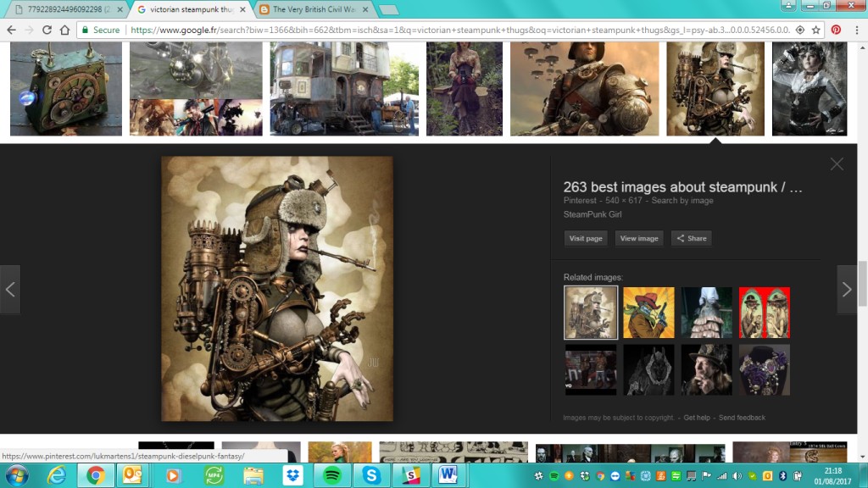Click the Search by image link
The width and height of the screenshot is (868, 488).
682,200
